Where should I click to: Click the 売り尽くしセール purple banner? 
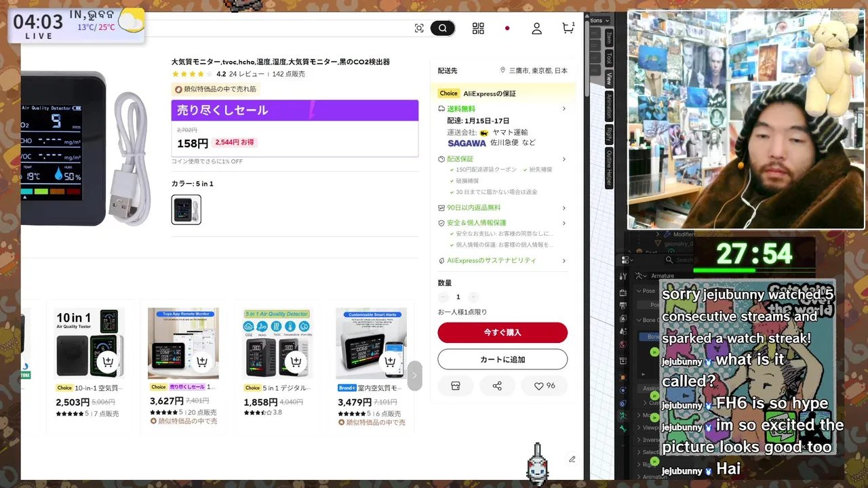[295, 110]
